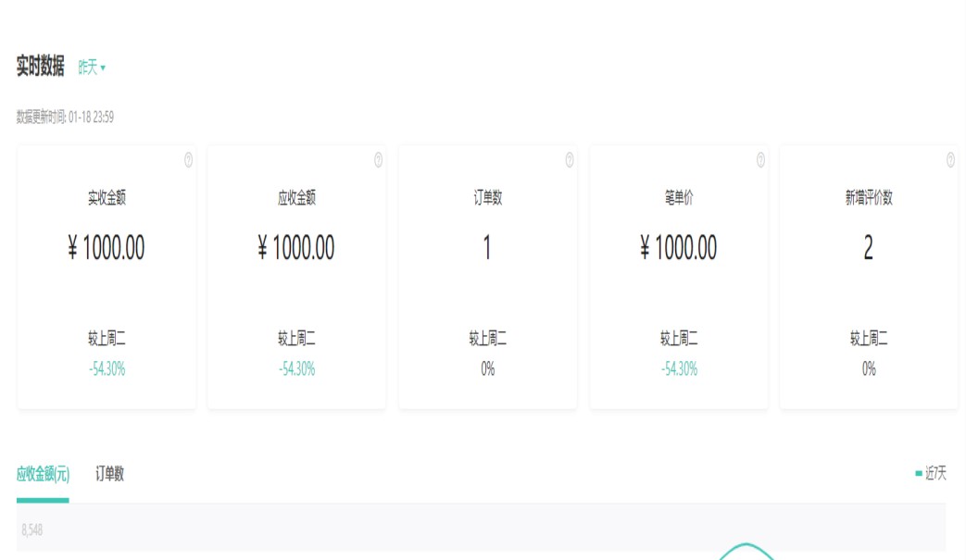The height and width of the screenshot is (560, 966).
Task: Click the 8,548 chart axis label
Action: tap(31, 530)
